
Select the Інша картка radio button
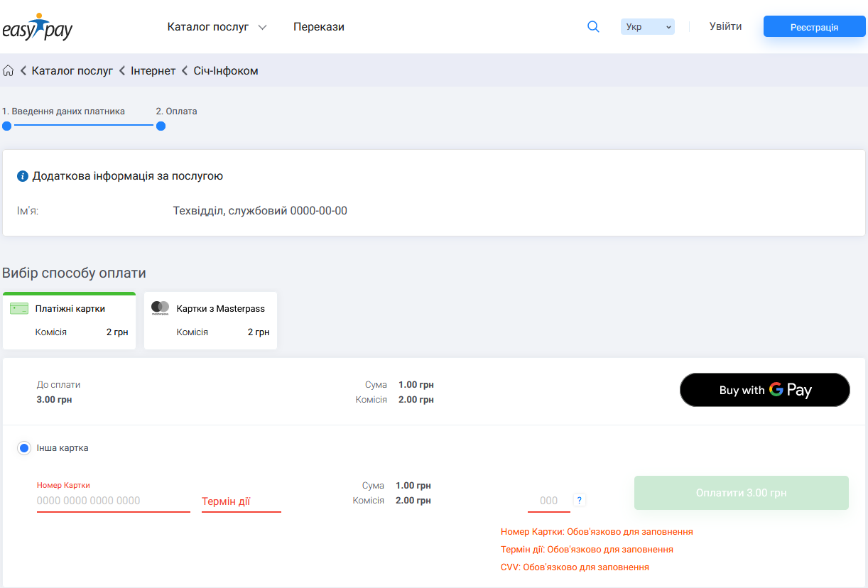click(x=24, y=448)
